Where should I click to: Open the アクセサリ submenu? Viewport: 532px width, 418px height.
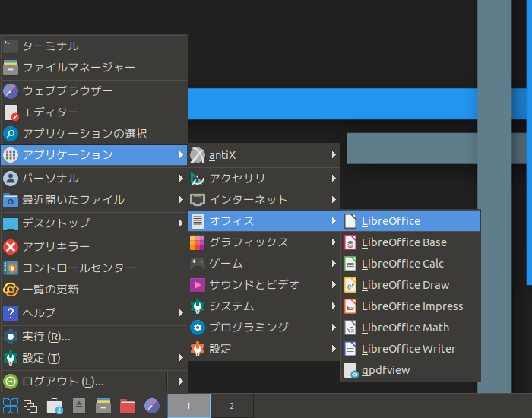click(x=264, y=179)
